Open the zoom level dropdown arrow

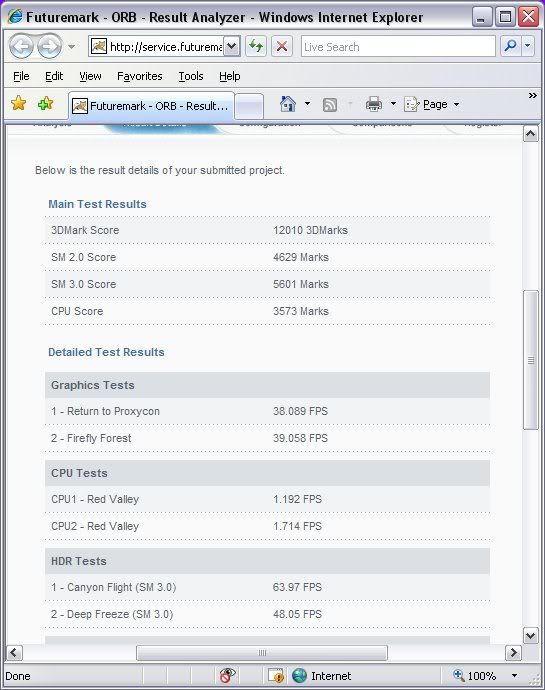[x=514, y=675]
